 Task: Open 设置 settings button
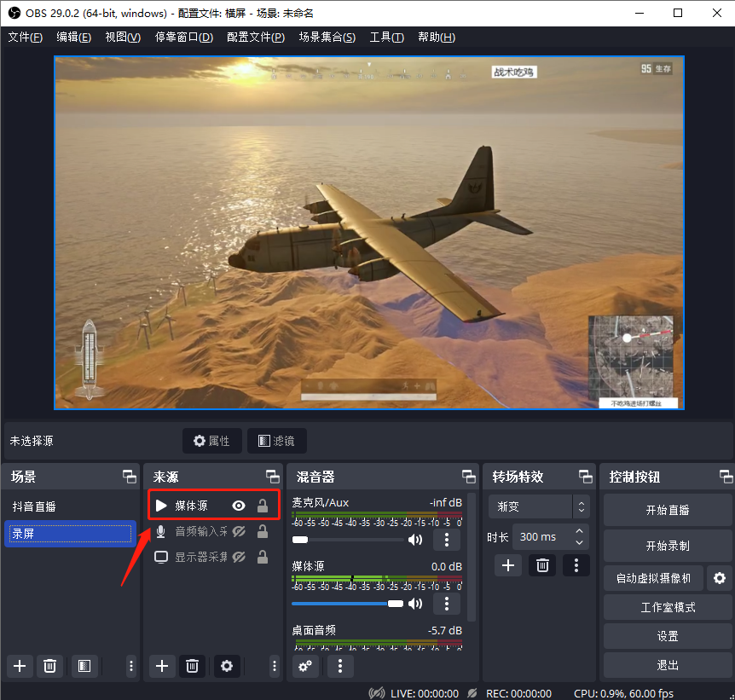coord(668,636)
